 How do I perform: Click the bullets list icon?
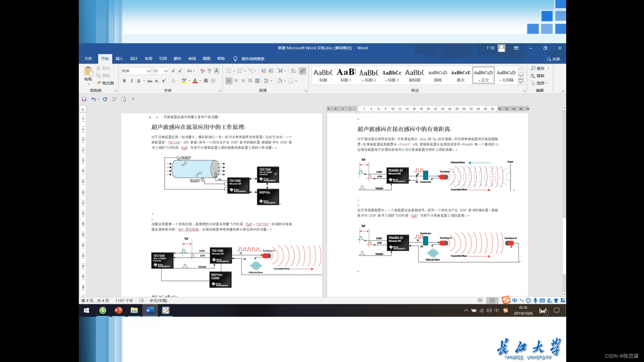(229, 71)
